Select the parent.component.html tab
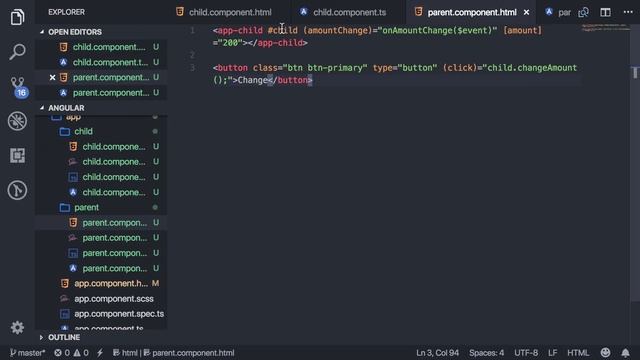 point(471,12)
